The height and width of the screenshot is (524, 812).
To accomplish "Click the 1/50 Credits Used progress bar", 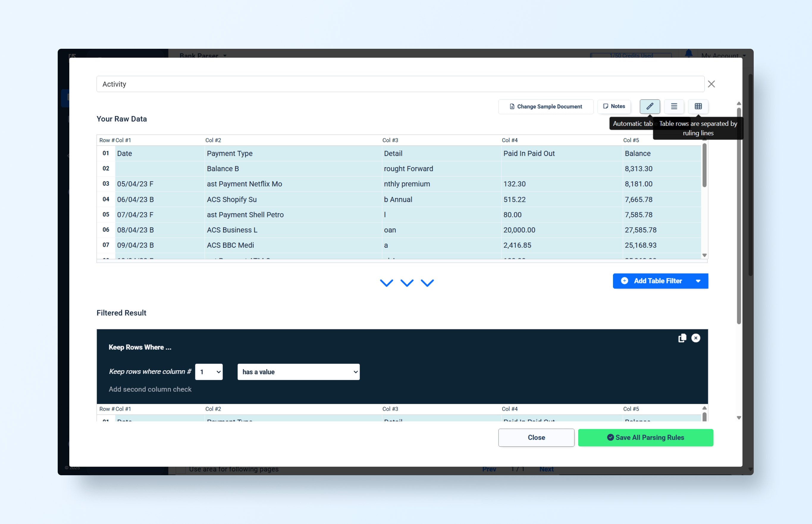I will [631, 55].
